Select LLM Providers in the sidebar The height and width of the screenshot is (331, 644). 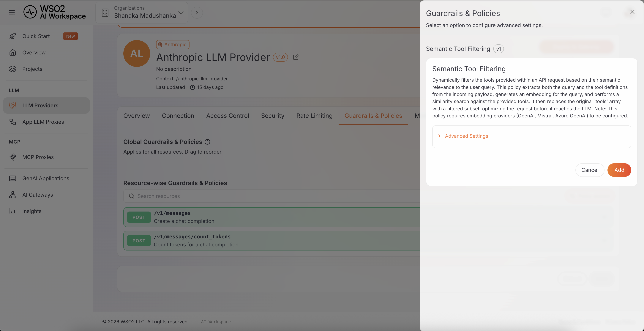click(x=46, y=105)
